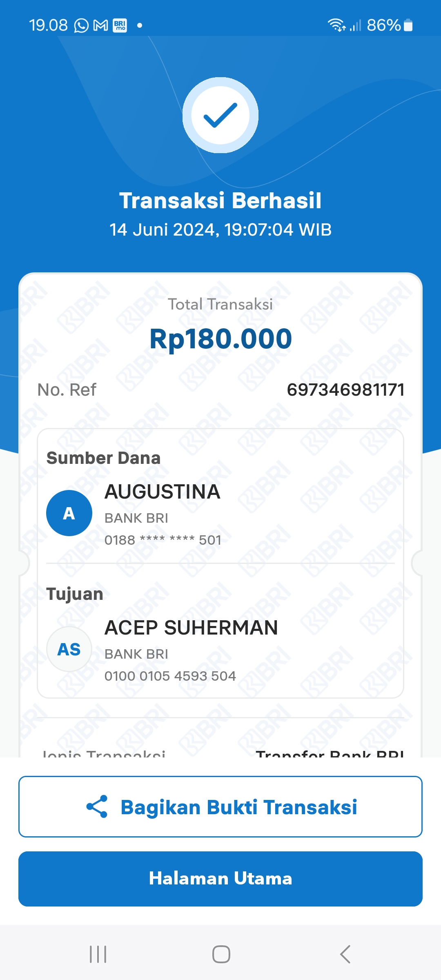Tap the blue success checkmark icon
Screen dimensions: 441x980
point(220,115)
